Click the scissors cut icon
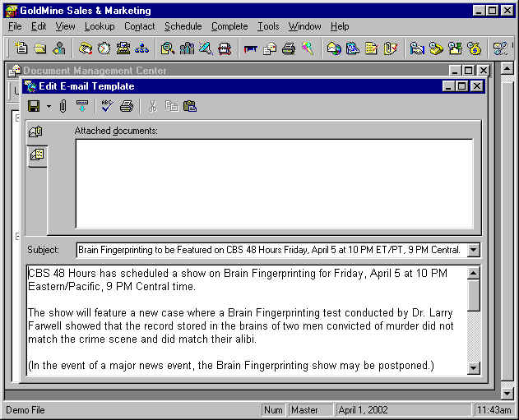Screen dimensions: 519x420 [152, 106]
